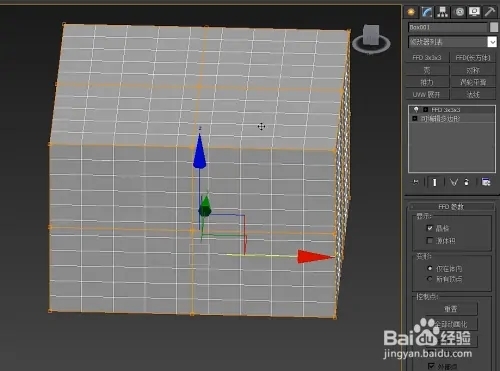This screenshot has height=371, width=500.
Task: Click the Box001 object name field
Action: pyautogui.click(x=448, y=27)
